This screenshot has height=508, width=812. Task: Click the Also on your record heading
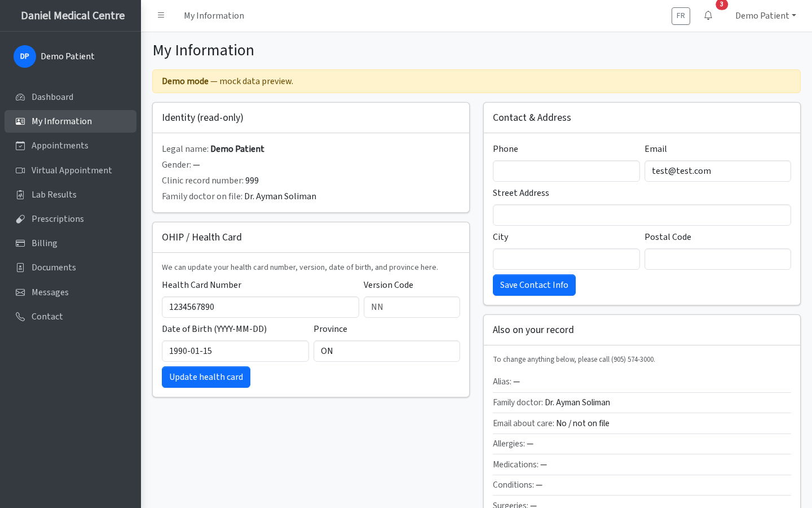coord(533,330)
